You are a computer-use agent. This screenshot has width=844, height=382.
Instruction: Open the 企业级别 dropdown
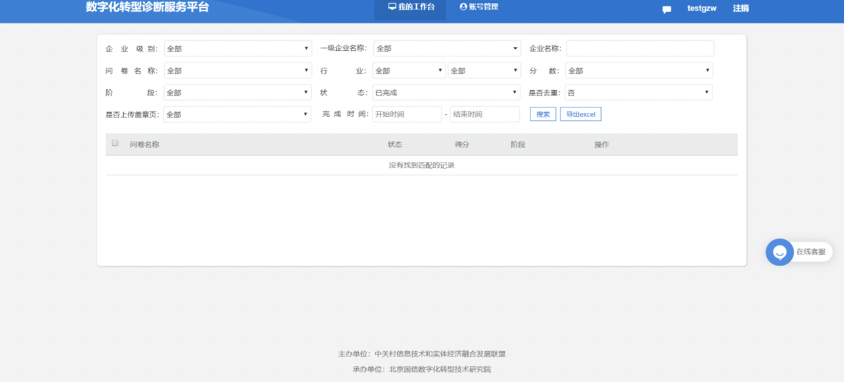point(238,48)
